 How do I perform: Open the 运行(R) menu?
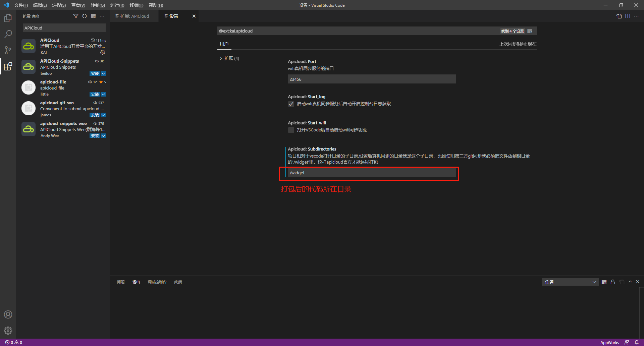coord(117,5)
